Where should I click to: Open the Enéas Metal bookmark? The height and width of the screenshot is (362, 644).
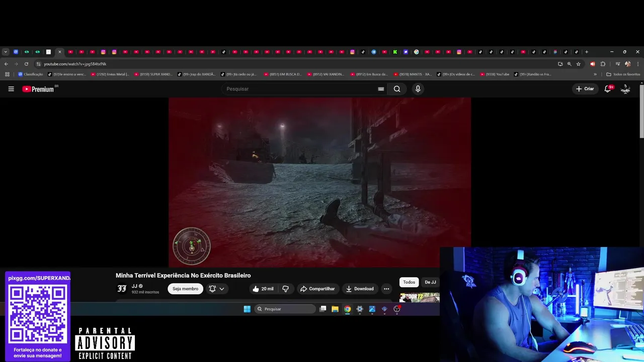point(110,74)
